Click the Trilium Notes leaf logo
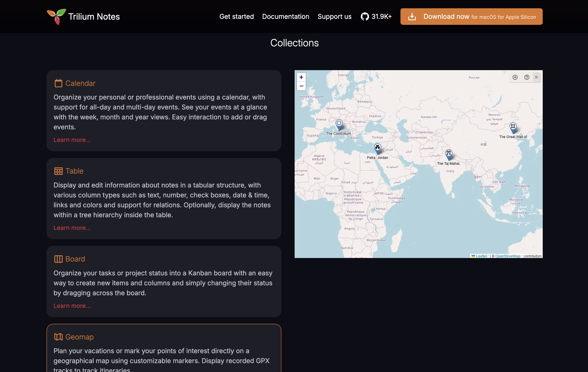588x372 pixels. (56, 17)
